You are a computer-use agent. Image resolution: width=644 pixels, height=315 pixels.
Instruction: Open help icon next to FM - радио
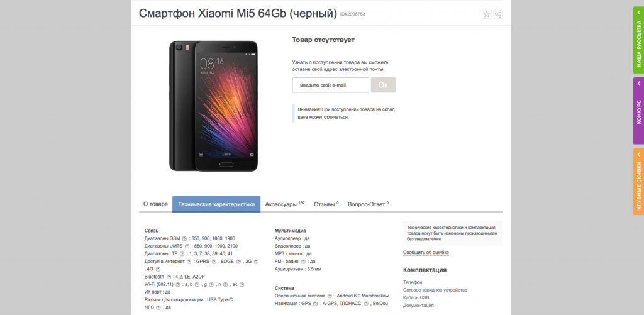[304, 262]
